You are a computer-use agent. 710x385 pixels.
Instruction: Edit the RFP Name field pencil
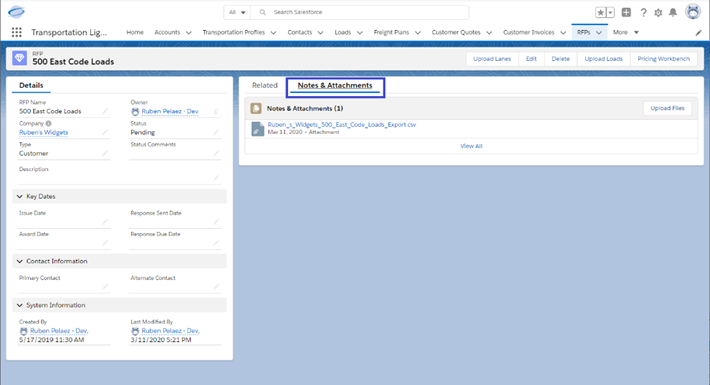tap(105, 111)
